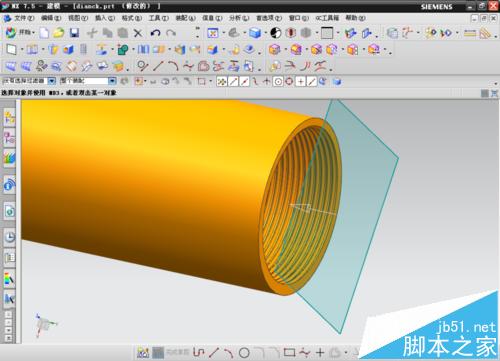Click the Measure angle triangle icon
Image resolution: width=500 pixels, height=361 pixels.
point(486,33)
